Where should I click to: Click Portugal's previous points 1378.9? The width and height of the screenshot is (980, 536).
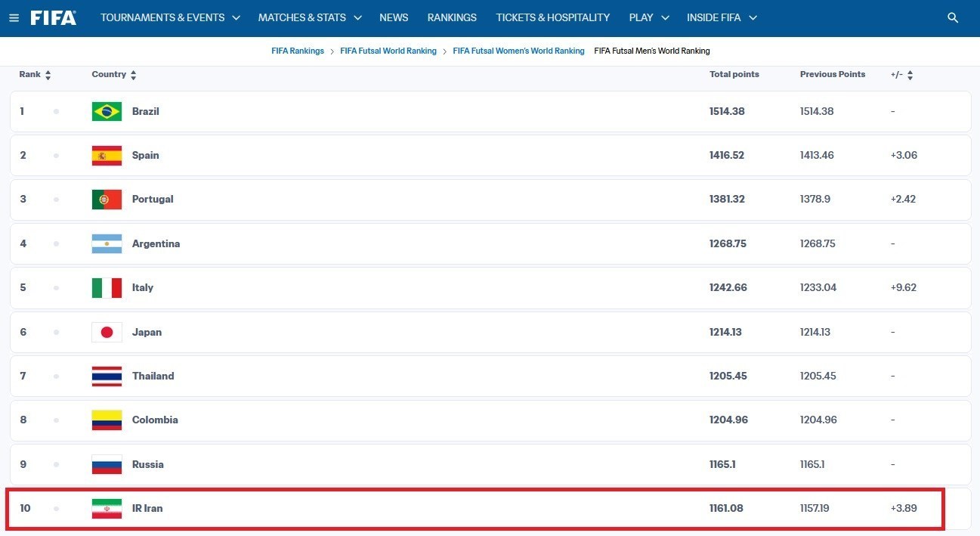(x=815, y=199)
